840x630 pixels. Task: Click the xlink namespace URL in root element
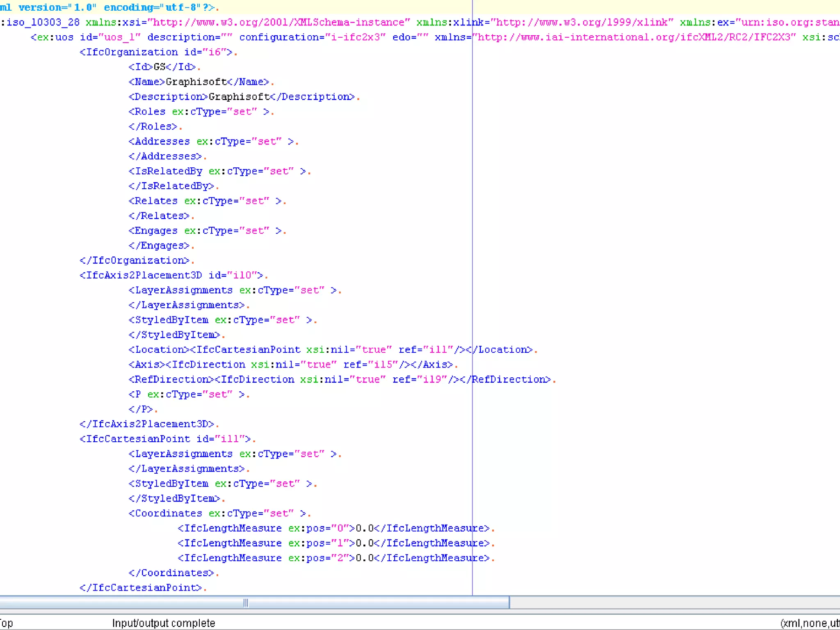click(582, 23)
